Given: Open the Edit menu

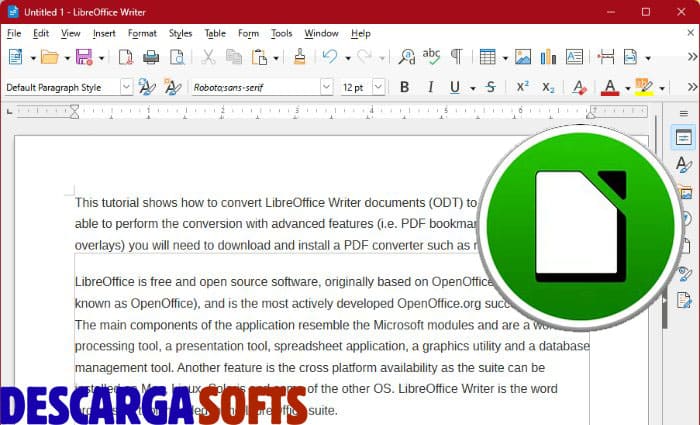Looking at the screenshot, I should click(x=41, y=33).
